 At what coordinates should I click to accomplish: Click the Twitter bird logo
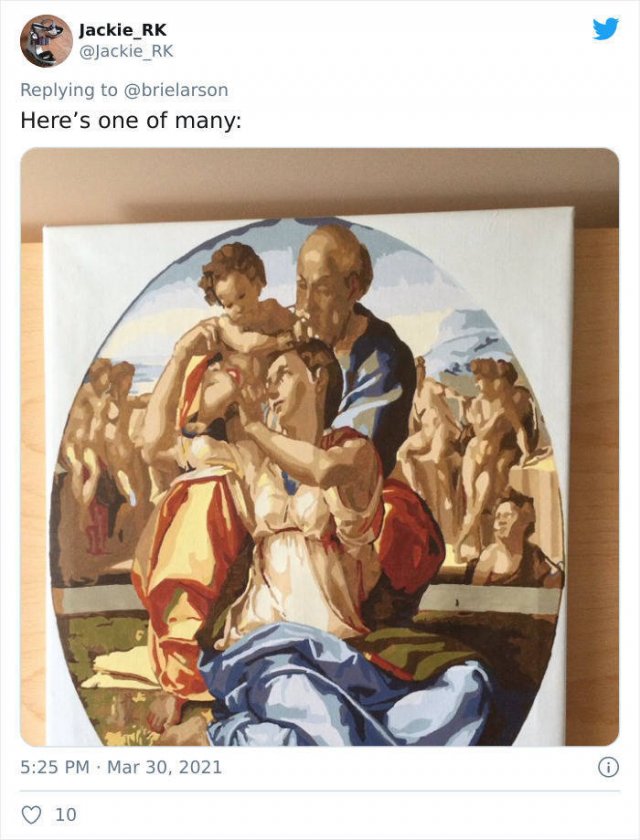pyautogui.click(x=605, y=29)
